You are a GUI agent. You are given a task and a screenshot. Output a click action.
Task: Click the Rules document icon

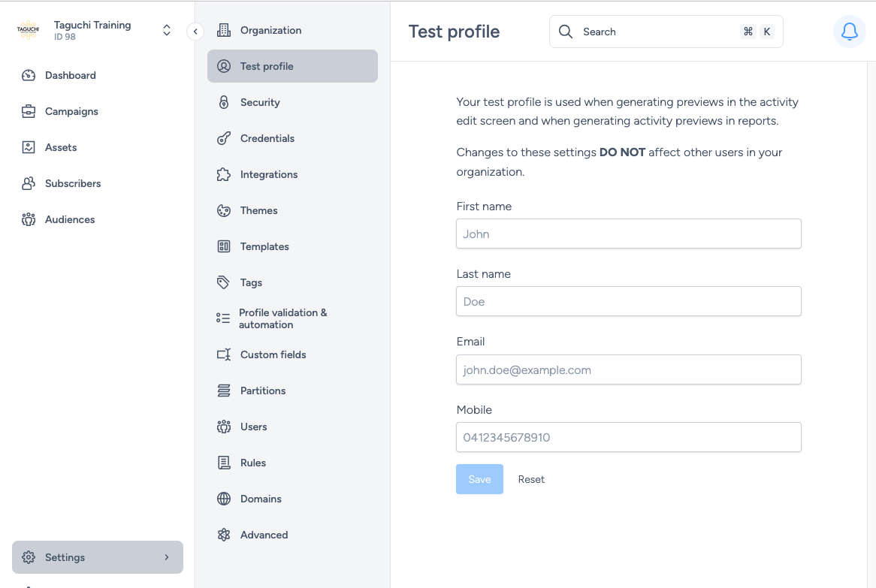click(x=223, y=463)
